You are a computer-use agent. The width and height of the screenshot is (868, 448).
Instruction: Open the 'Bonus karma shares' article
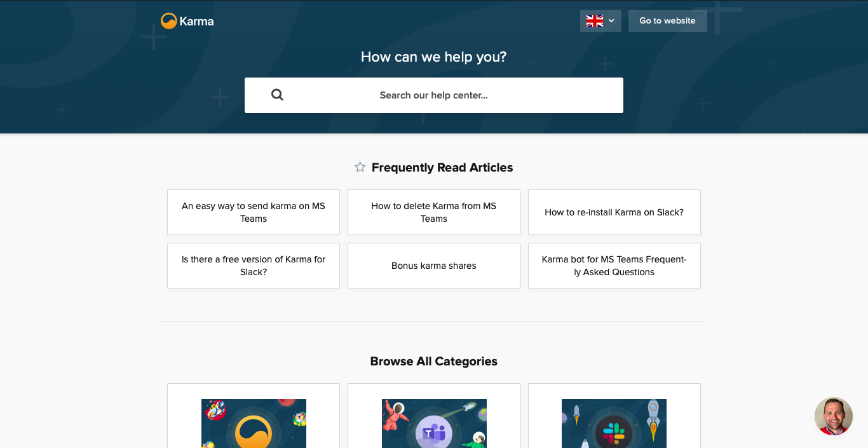434,266
